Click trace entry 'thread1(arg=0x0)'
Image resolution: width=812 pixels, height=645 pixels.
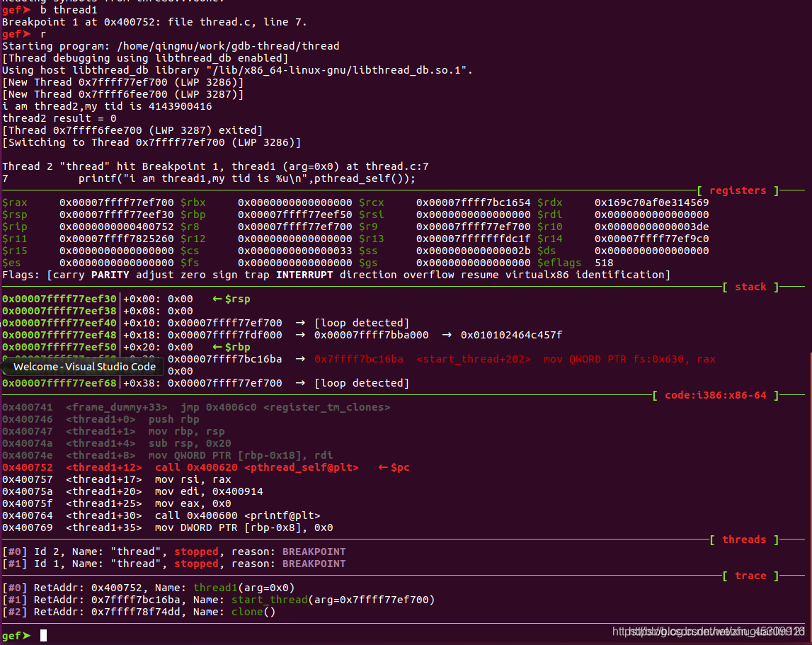[244, 588]
